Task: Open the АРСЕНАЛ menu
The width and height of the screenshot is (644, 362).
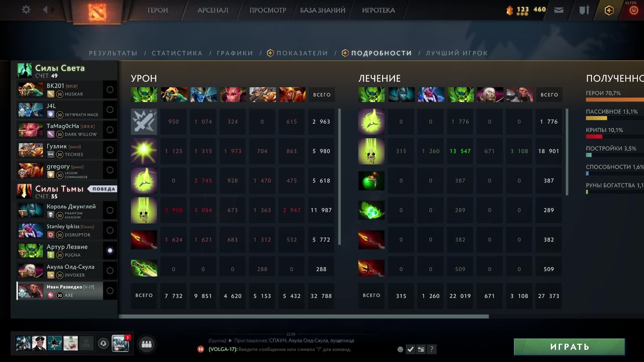Action: [x=213, y=10]
